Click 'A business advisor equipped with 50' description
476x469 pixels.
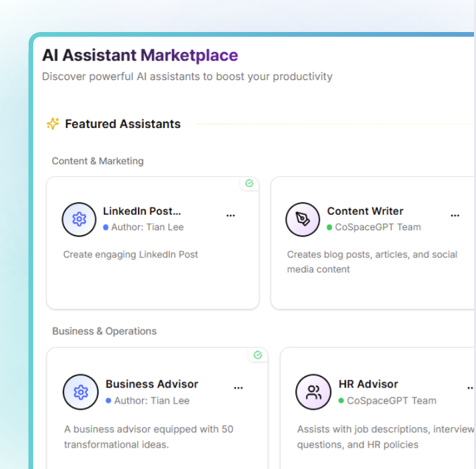coord(149,437)
